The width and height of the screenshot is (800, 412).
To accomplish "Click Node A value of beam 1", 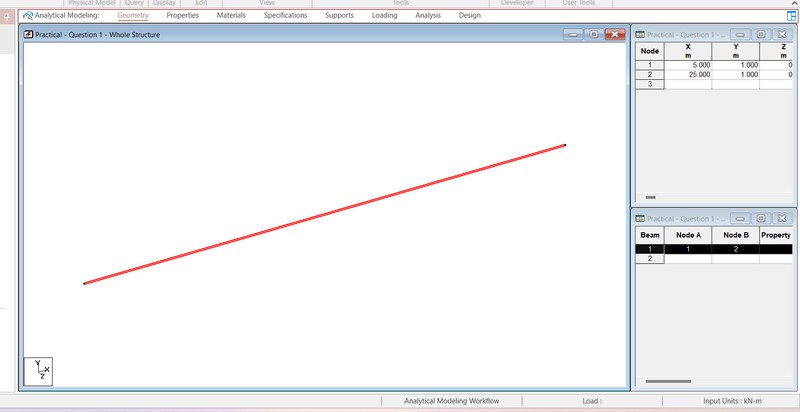I will click(x=688, y=249).
